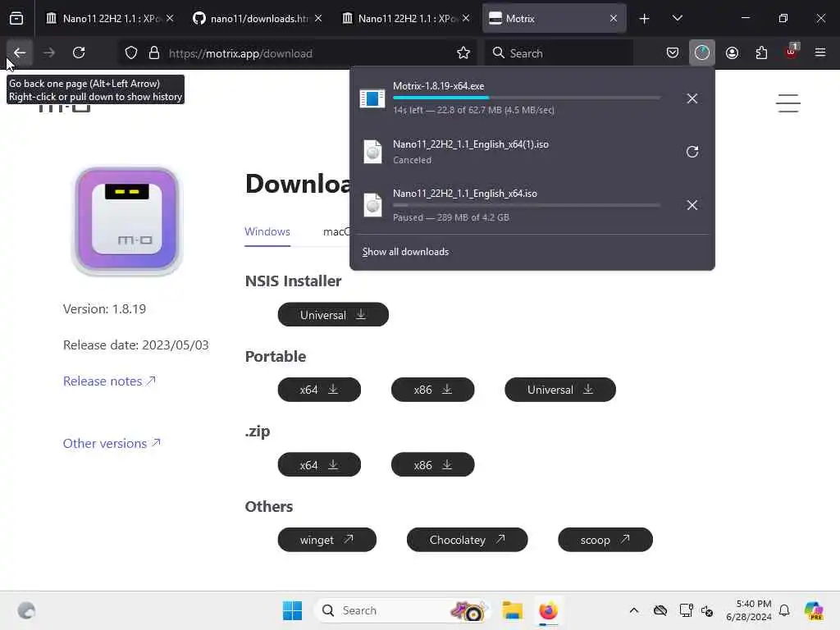Screen dimensions: 840x630
Task: Download the .zip x86 build
Action: 433,464
